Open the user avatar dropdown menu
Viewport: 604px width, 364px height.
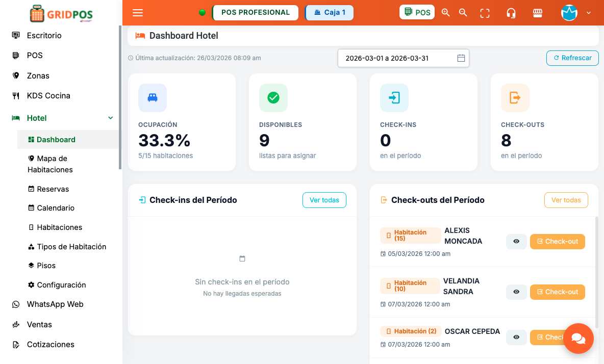[x=569, y=13]
